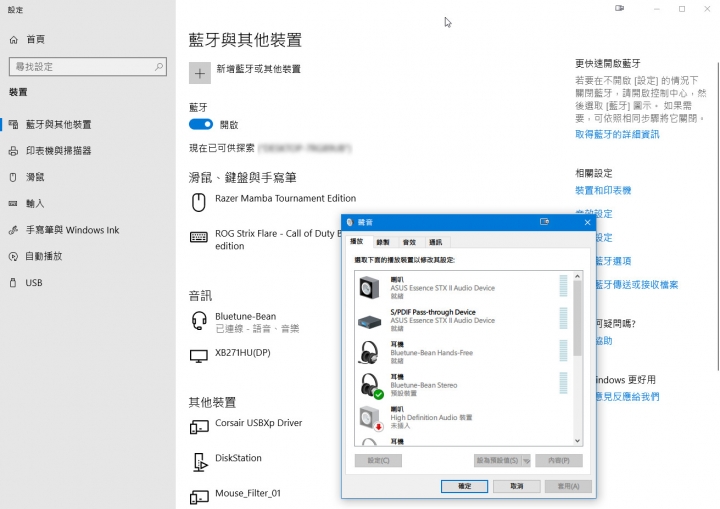Click the level meter for S/PDIF device
This screenshot has width=720, height=509.
(x=563, y=318)
